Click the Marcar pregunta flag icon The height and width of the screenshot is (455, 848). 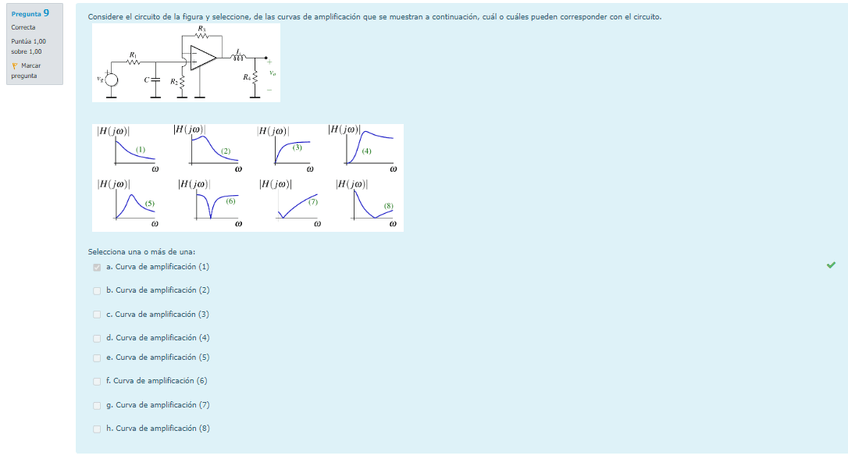point(15,66)
